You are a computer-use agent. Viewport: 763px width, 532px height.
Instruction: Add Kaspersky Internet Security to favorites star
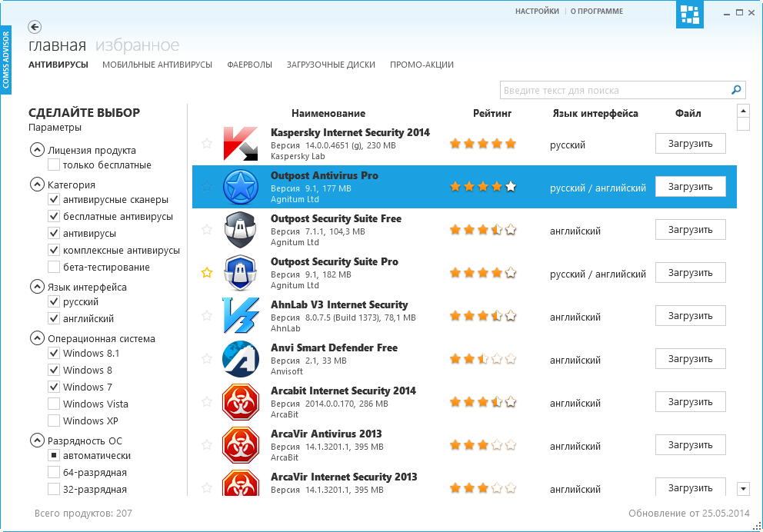coord(207,144)
